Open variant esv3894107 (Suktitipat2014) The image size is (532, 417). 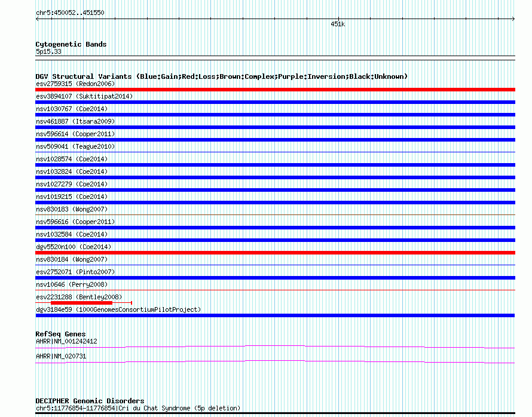84,96
